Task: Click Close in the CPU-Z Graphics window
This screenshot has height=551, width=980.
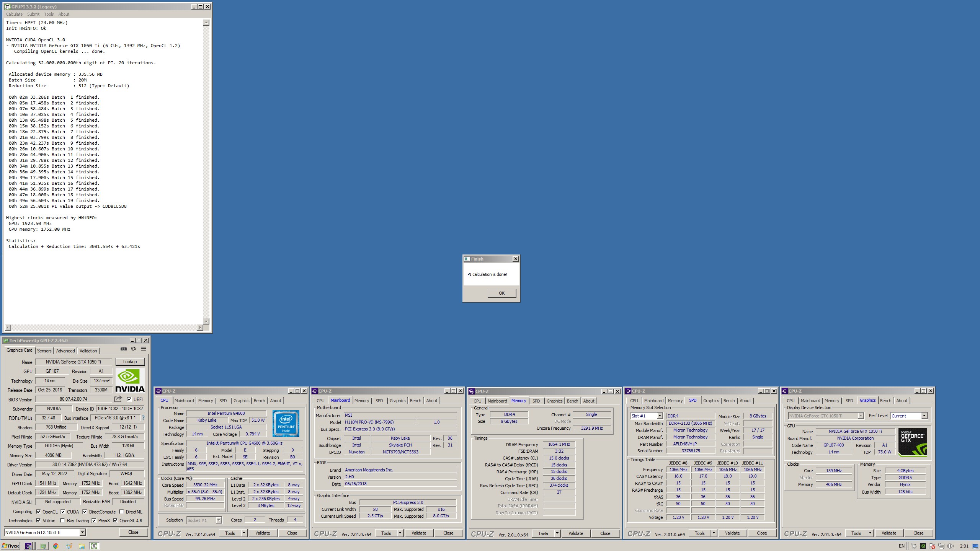Action: pyautogui.click(x=918, y=533)
